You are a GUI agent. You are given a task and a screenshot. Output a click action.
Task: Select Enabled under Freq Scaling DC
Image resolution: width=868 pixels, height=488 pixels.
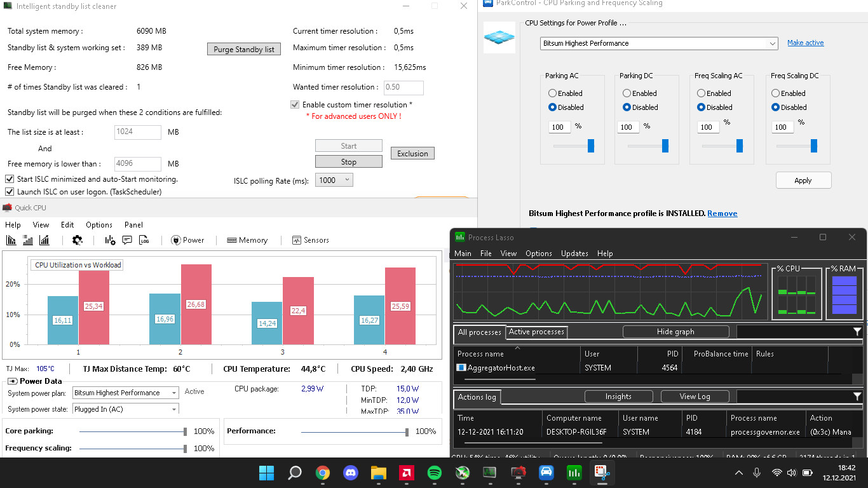coord(775,93)
